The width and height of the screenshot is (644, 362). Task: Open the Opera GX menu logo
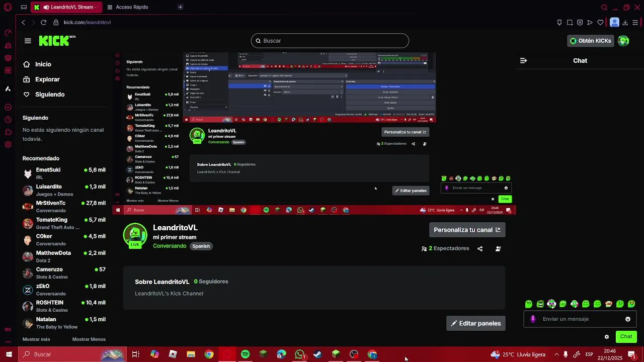pyautogui.click(x=8, y=7)
